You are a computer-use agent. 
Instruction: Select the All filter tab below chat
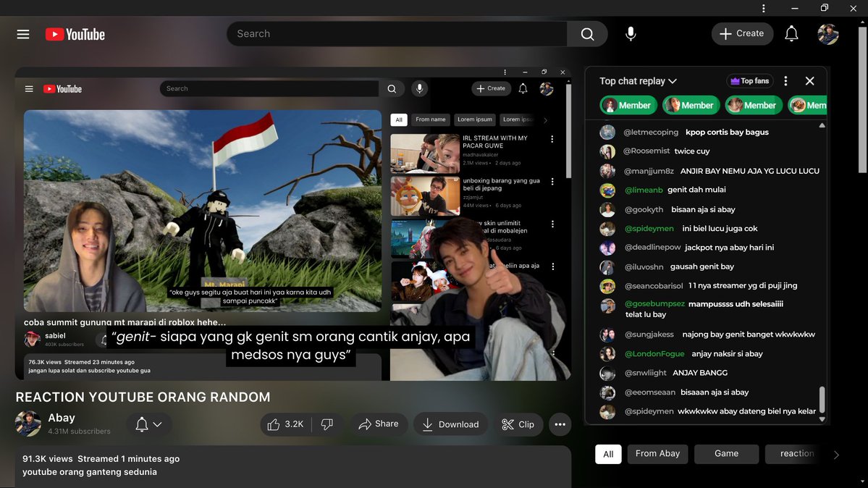tap(608, 454)
